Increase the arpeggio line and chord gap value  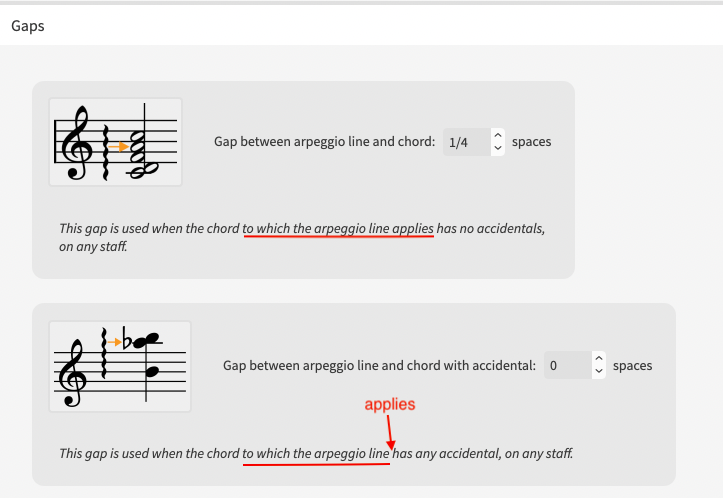tap(498, 136)
